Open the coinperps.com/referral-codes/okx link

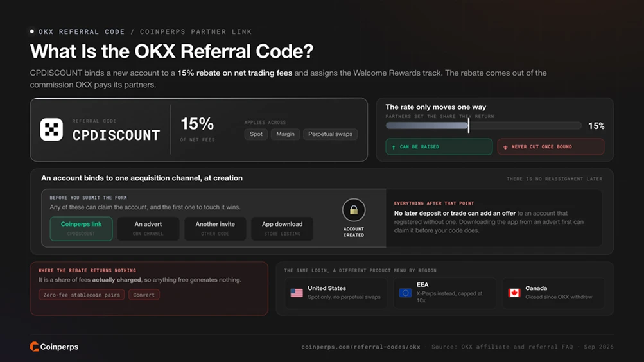(x=361, y=347)
